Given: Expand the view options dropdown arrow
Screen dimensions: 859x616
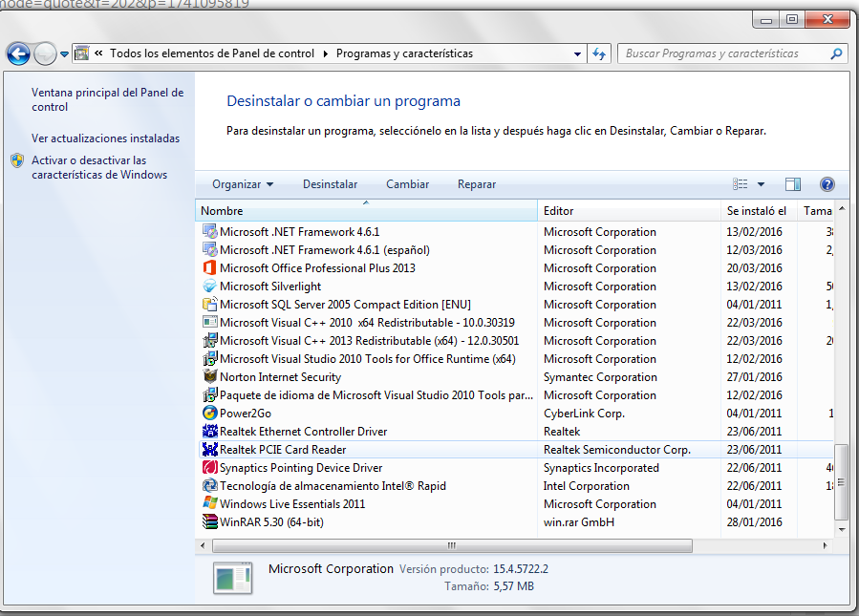Looking at the screenshot, I should tap(762, 184).
